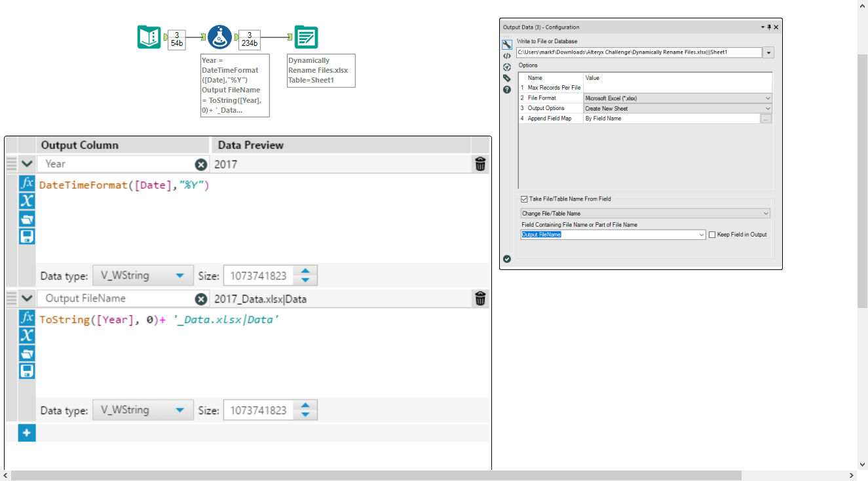The width and height of the screenshot is (868, 481).
Task: Select the Formula tool beaker icon on canvas
Action: coord(220,37)
